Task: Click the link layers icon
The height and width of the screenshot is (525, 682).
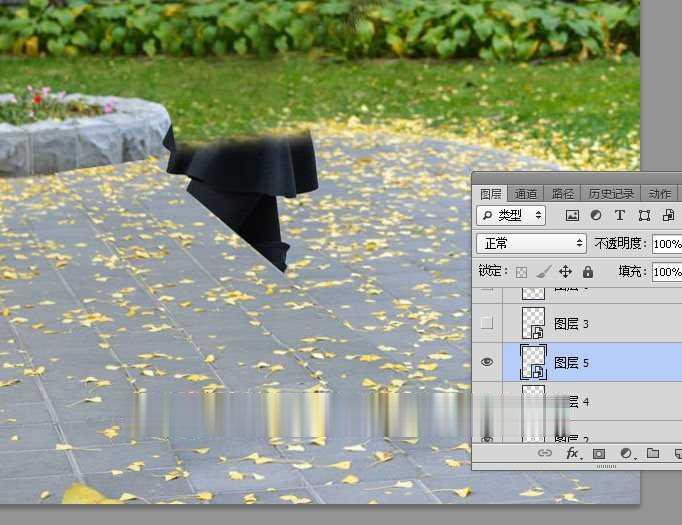Action: [545, 453]
